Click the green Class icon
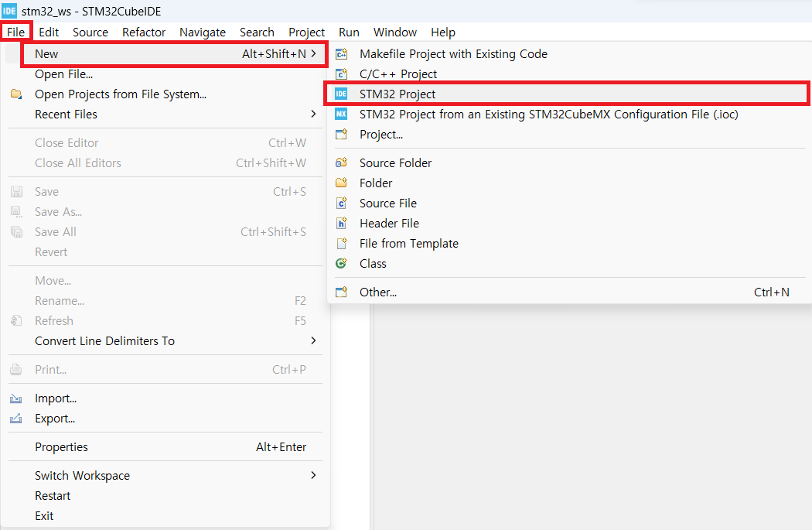 click(x=341, y=263)
